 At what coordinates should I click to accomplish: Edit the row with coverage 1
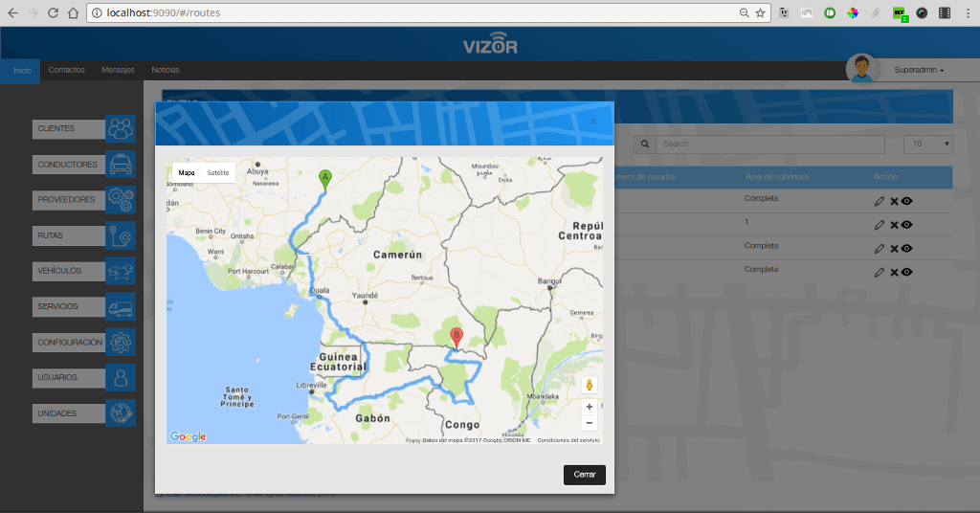click(880, 225)
